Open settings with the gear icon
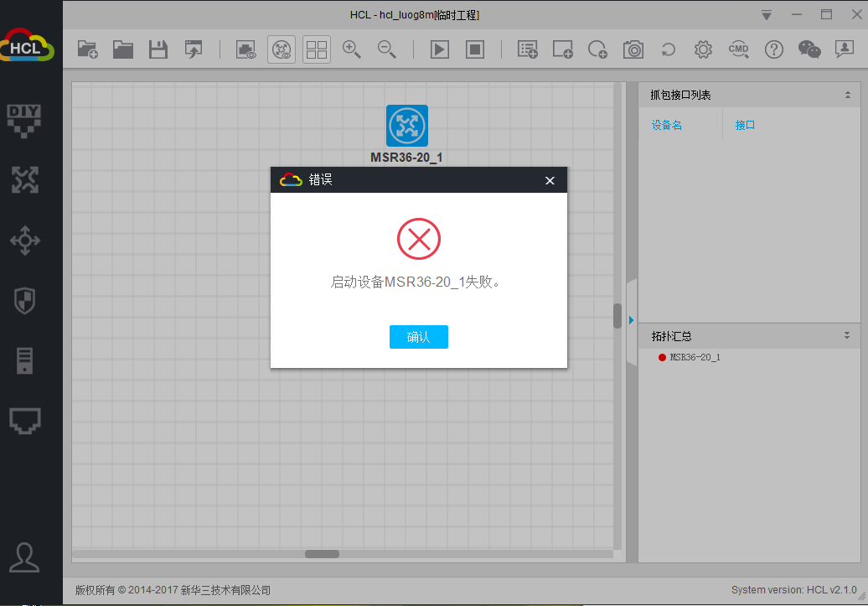 pos(703,49)
